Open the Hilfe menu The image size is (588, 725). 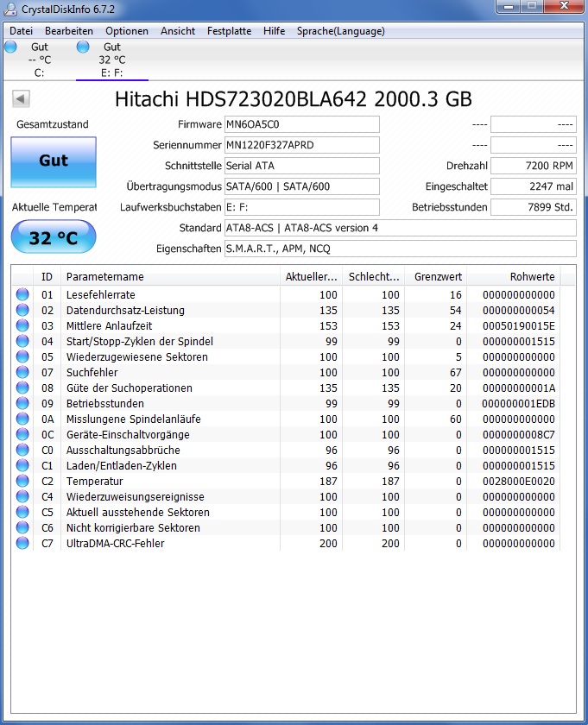[274, 31]
